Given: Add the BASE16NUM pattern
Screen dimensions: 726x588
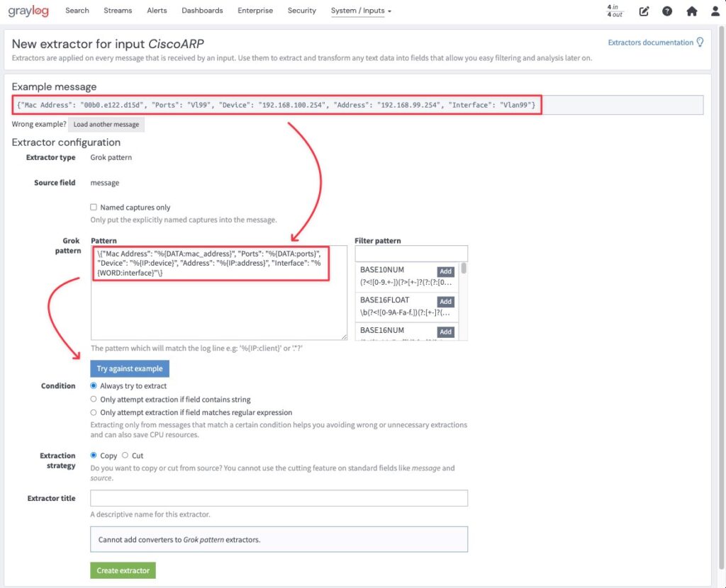Looking at the screenshot, I should point(445,332).
